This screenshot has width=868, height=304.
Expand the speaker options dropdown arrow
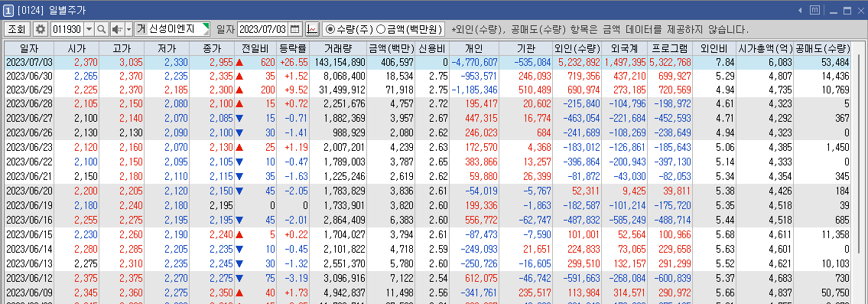(x=129, y=29)
